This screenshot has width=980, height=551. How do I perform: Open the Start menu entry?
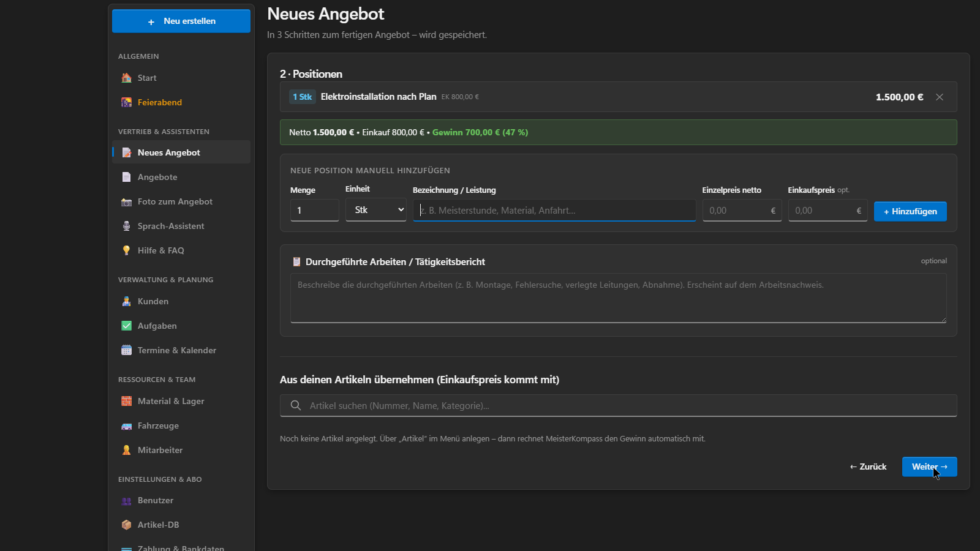point(181,78)
